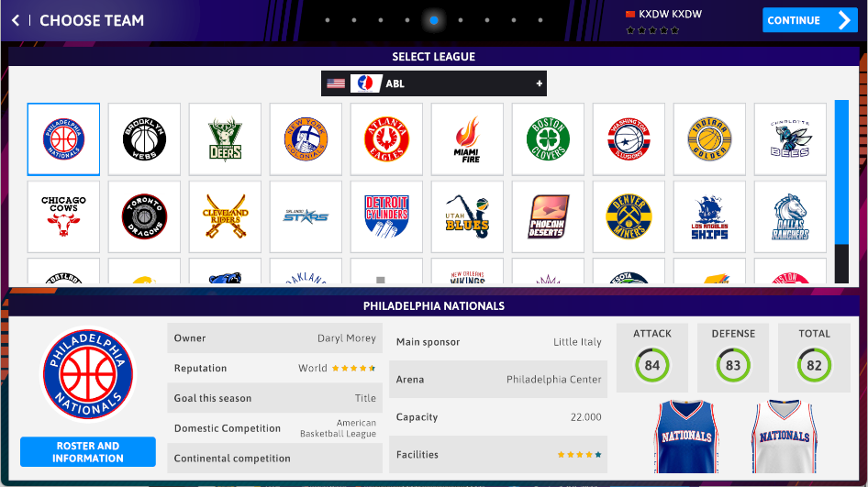Select the Charlotte Bees team logo
The image size is (868, 487).
(790, 138)
